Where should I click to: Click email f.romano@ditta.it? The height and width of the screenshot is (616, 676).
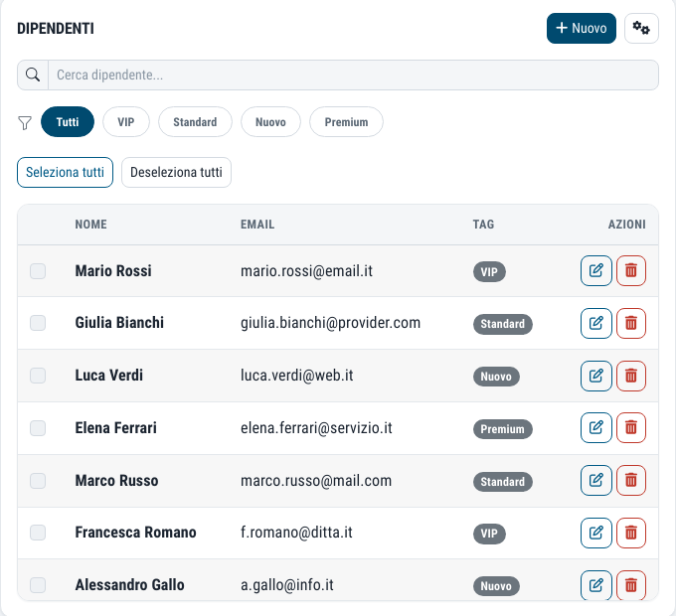(x=296, y=532)
